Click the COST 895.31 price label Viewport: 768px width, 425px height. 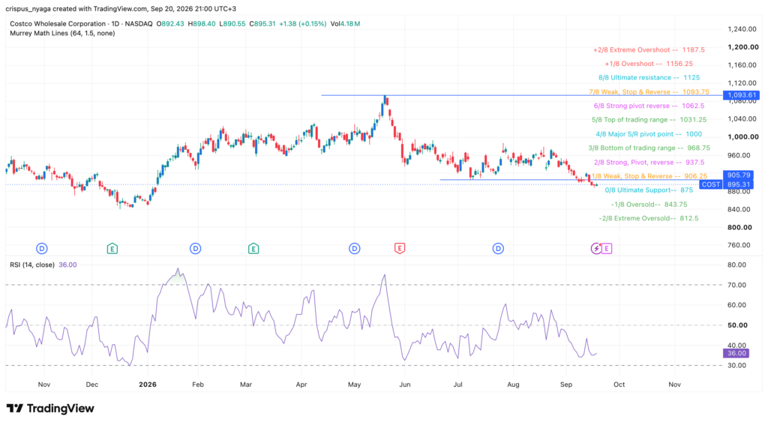726,185
